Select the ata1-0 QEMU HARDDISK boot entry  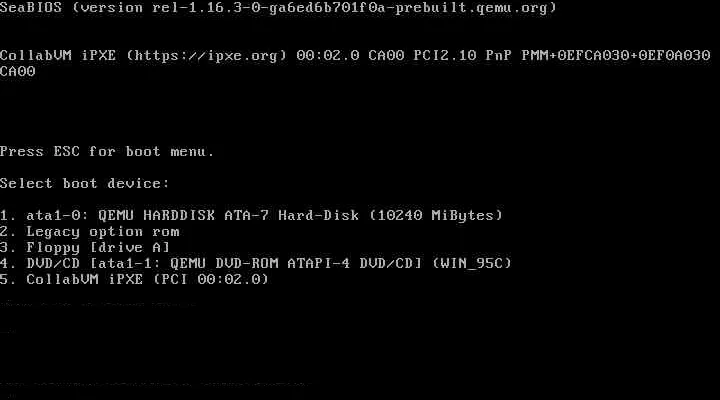[251, 215]
